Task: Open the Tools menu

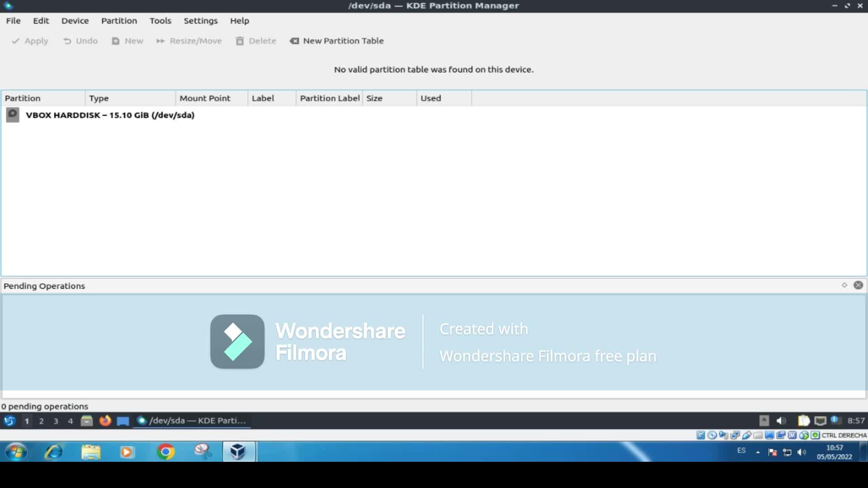Action: (160, 21)
